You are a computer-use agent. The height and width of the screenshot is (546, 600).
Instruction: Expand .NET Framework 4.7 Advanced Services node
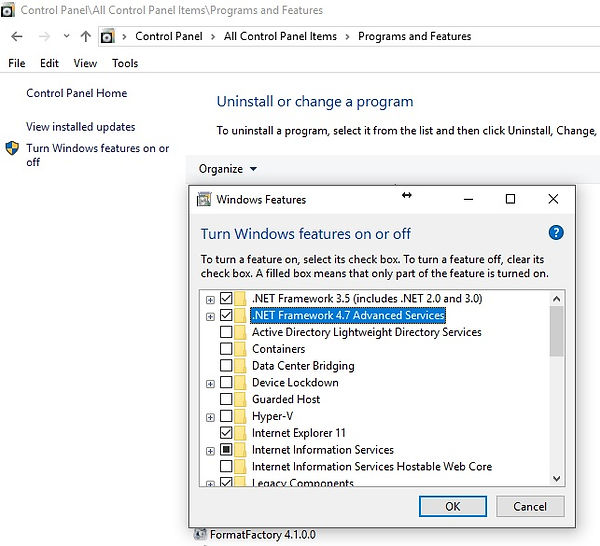coord(210,316)
